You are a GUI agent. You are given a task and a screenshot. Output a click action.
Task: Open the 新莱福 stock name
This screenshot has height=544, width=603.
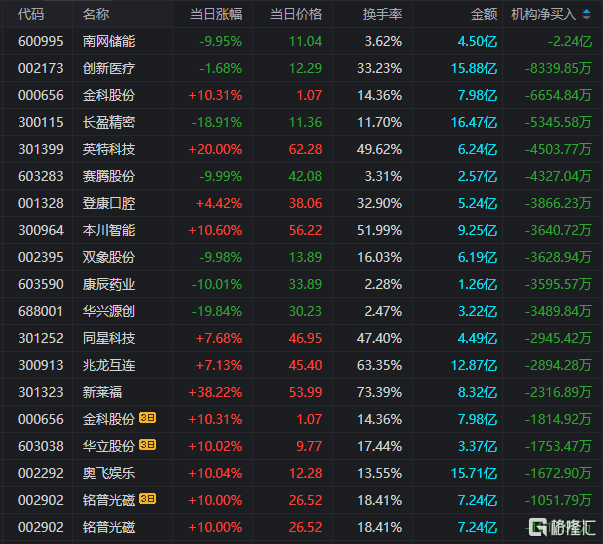tap(102, 392)
